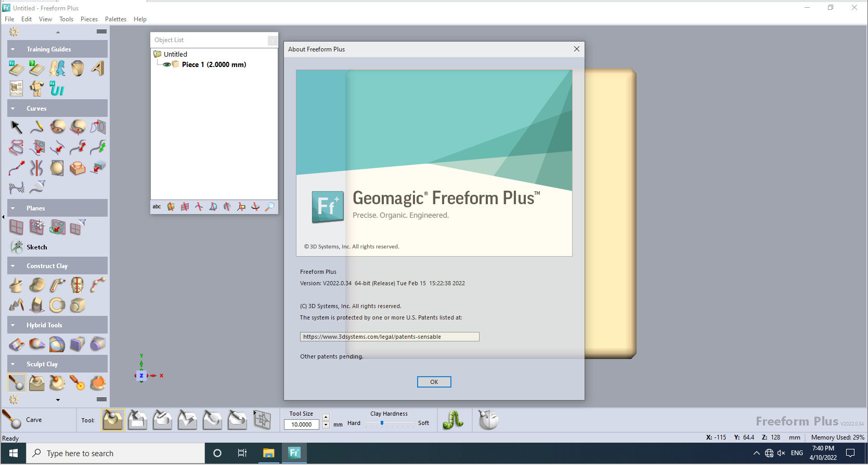Select the red lego block tool in Curves
The height and width of the screenshot is (465, 868).
point(77,168)
